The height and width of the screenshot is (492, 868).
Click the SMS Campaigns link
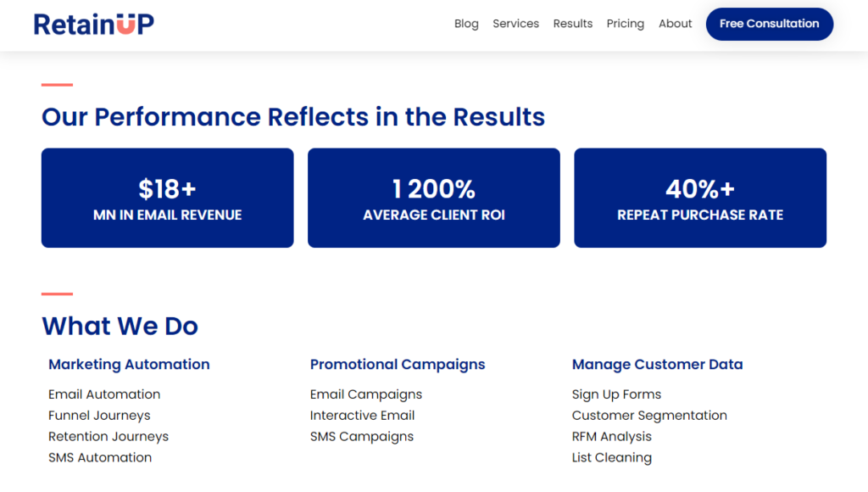click(x=362, y=436)
